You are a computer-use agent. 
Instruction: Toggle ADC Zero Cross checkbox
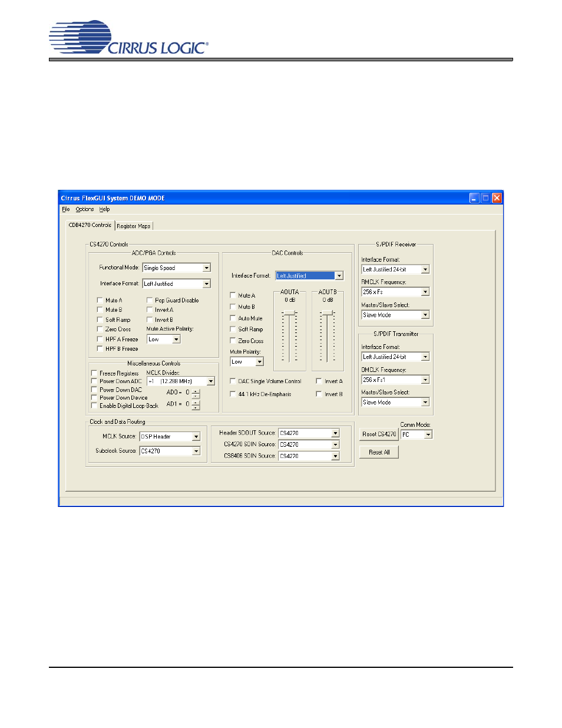[x=100, y=329]
